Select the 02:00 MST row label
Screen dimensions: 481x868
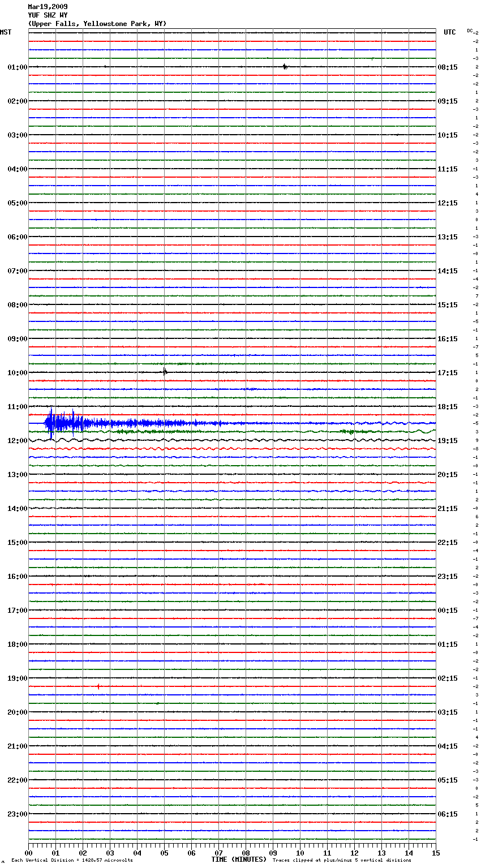18,101
